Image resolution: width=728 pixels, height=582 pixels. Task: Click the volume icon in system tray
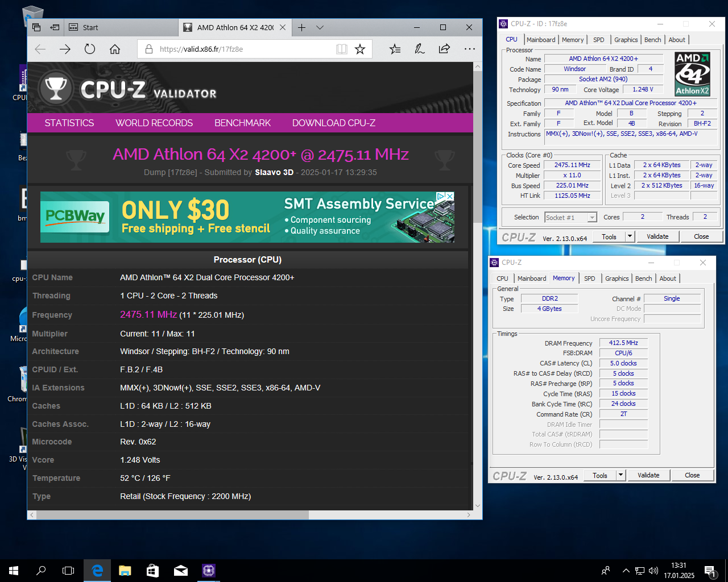pyautogui.click(x=653, y=571)
